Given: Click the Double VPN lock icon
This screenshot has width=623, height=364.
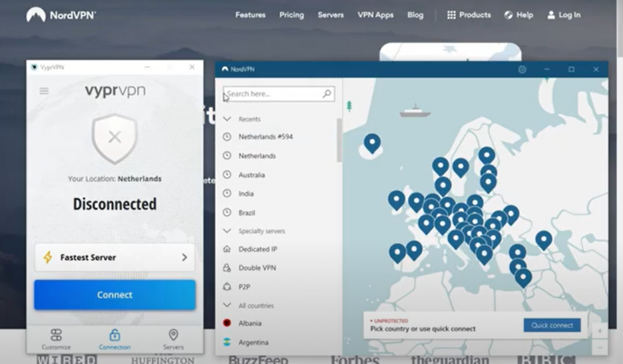Looking at the screenshot, I should (x=227, y=267).
